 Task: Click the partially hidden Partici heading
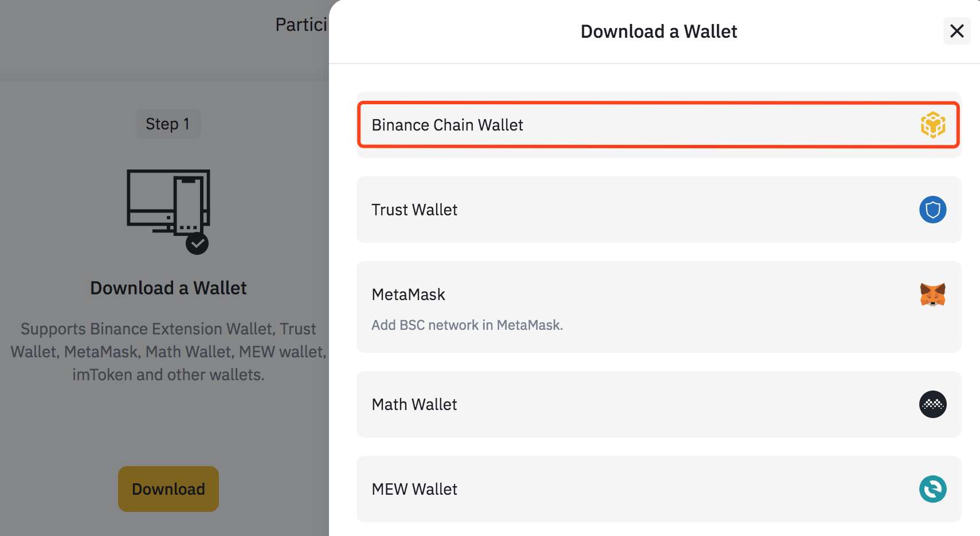pyautogui.click(x=301, y=24)
